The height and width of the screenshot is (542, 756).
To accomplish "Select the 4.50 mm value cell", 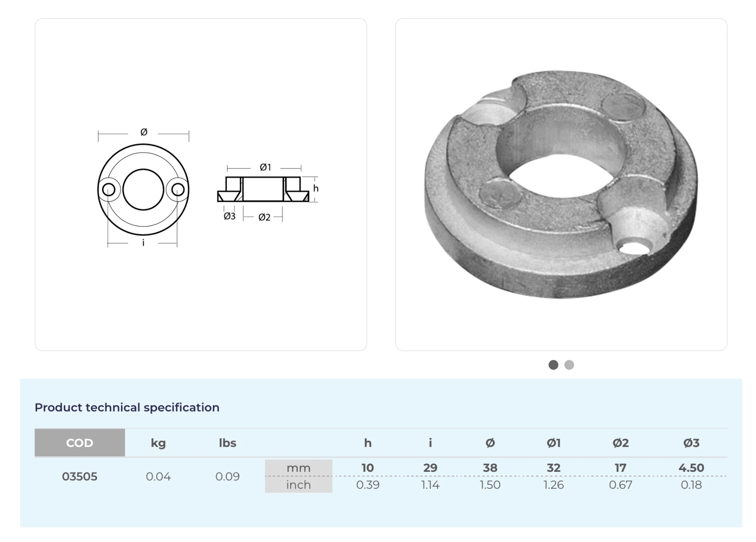I will [691, 468].
